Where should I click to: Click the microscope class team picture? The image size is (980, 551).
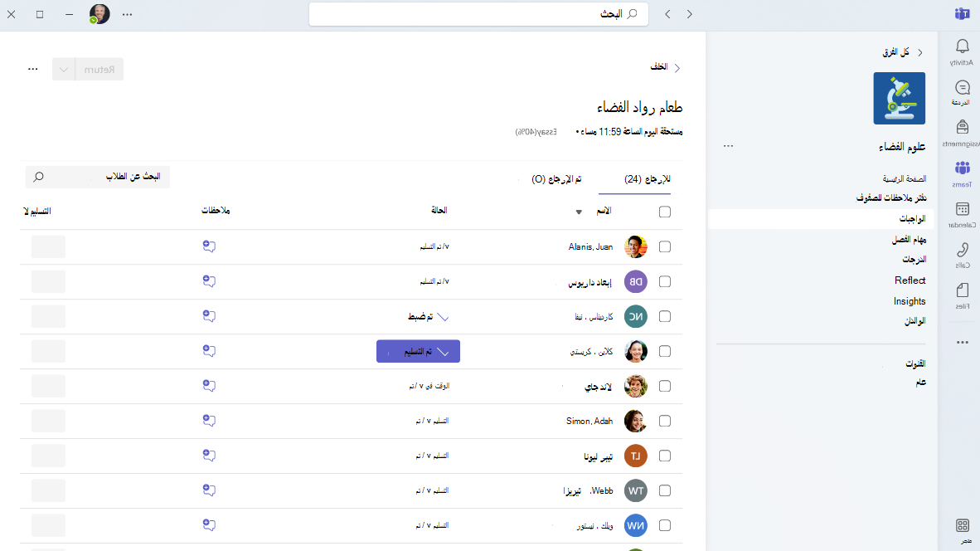point(900,98)
